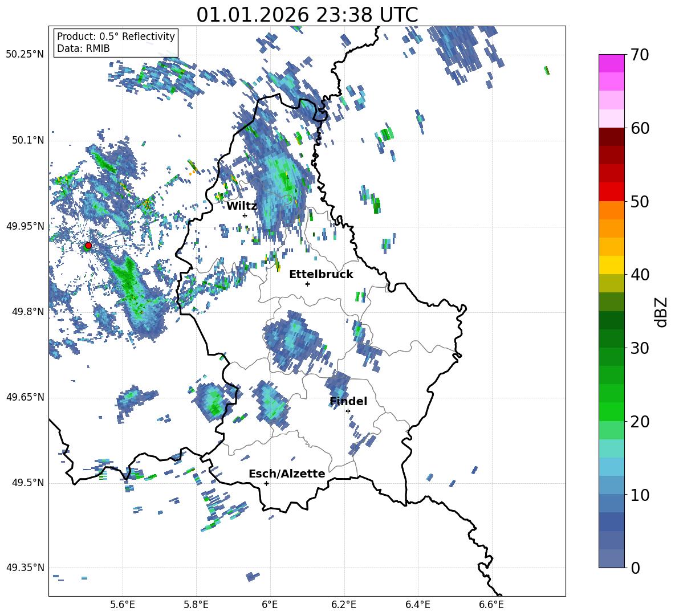
Task: Click the Product: 0.5° Reflectivity text
Action: click(116, 36)
